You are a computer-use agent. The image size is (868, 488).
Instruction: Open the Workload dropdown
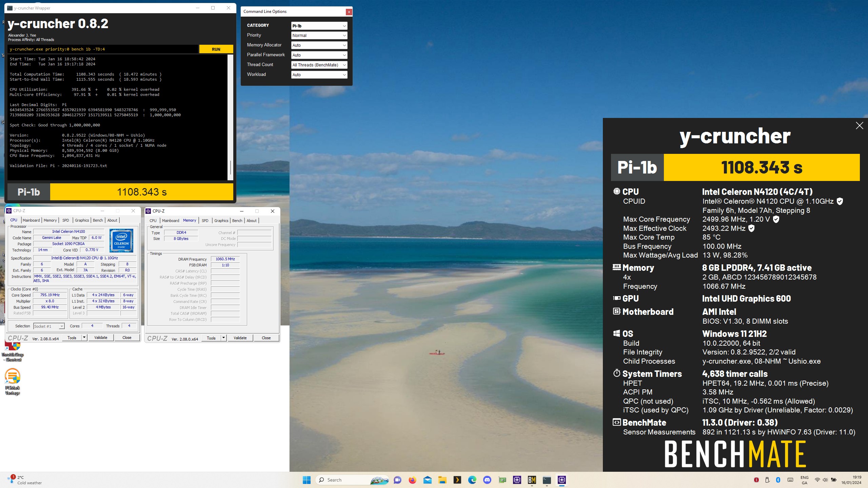pyautogui.click(x=319, y=75)
